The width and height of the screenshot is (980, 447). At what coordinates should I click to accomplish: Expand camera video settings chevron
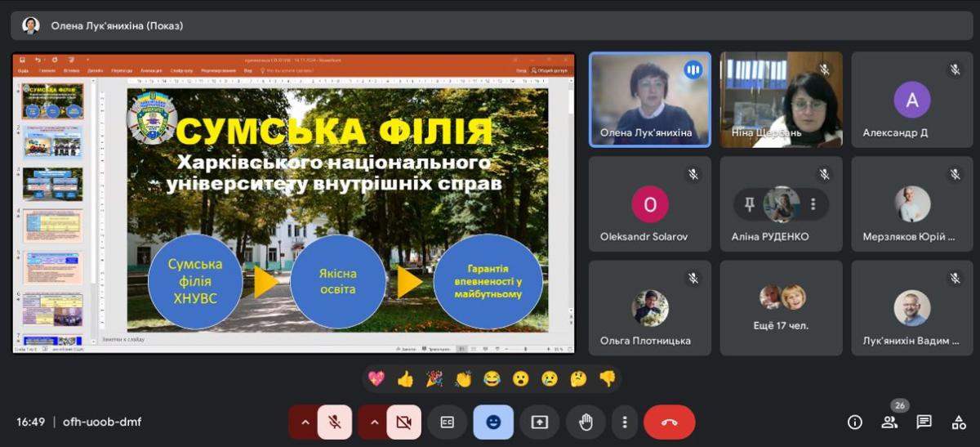374,422
